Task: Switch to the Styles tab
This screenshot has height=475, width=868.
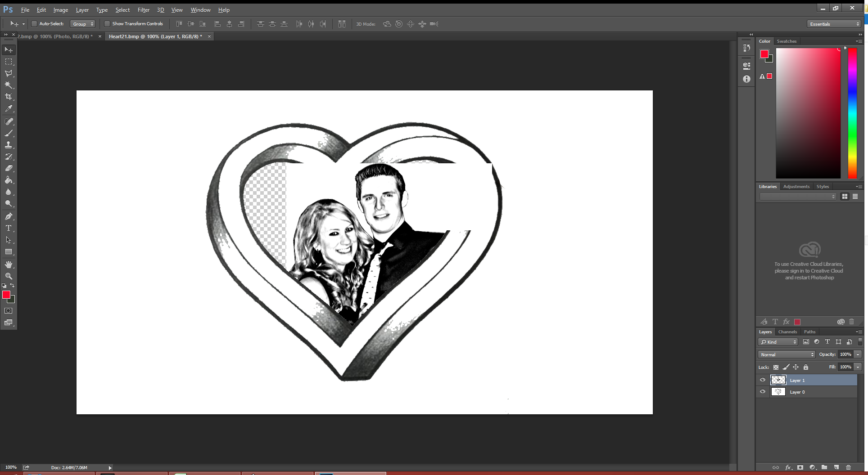Action: tap(823, 187)
